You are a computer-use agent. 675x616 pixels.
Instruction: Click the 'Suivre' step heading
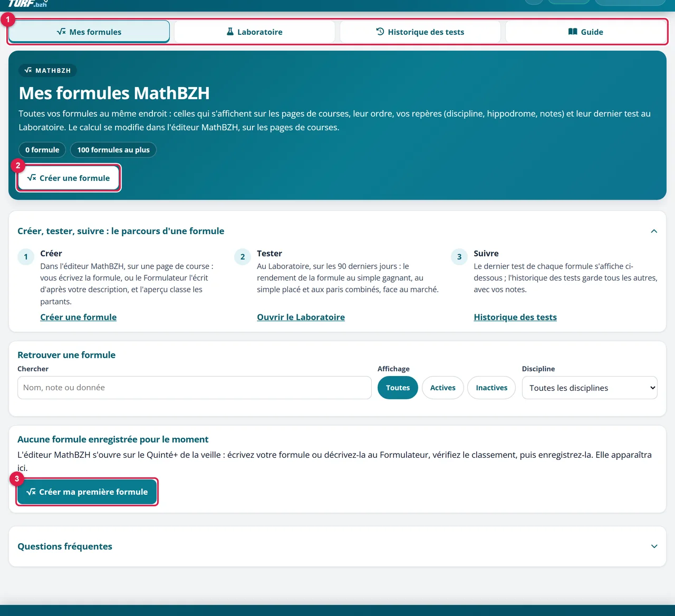tap(486, 254)
